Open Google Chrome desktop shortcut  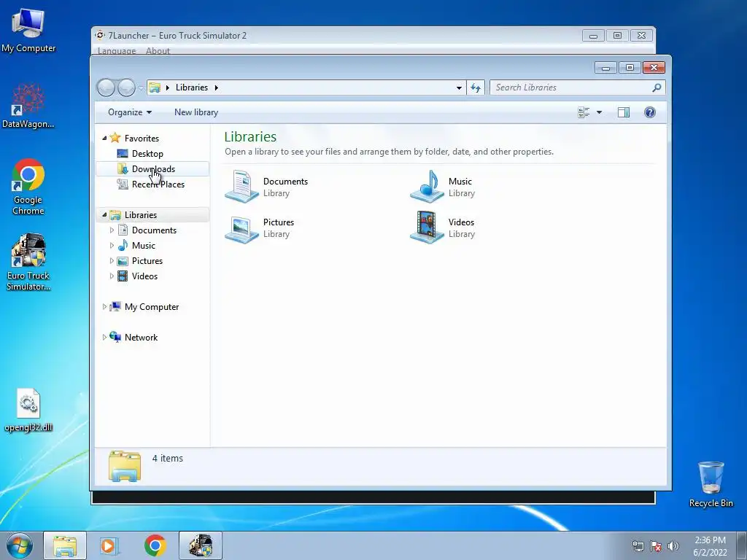click(28, 187)
